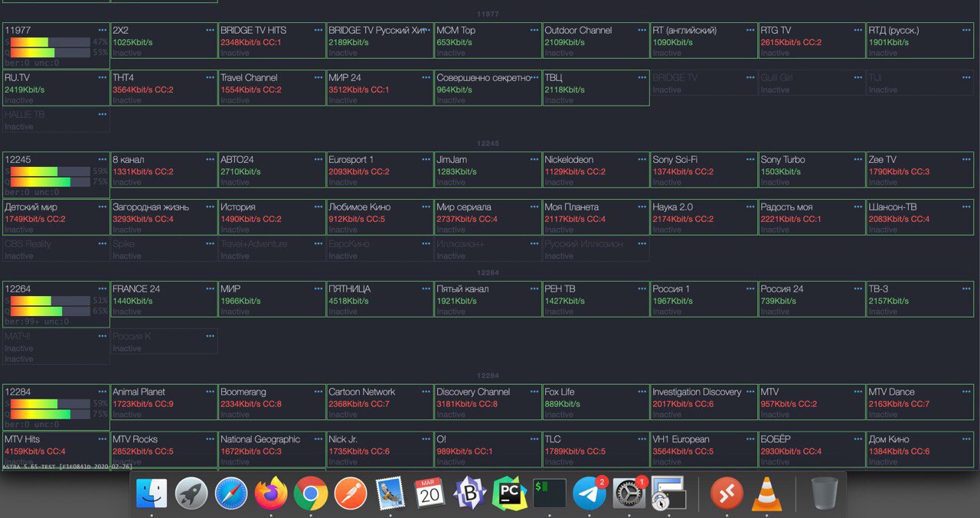Click the ber:99+ unc:0 status line
The width and height of the screenshot is (980, 518).
[x=37, y=321]
